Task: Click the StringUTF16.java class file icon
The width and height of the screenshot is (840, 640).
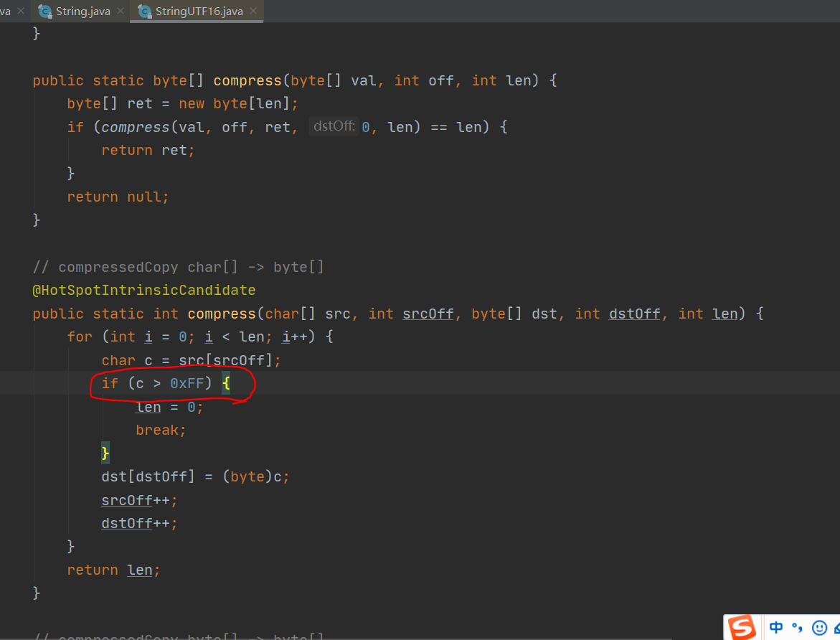Action: 145,11
